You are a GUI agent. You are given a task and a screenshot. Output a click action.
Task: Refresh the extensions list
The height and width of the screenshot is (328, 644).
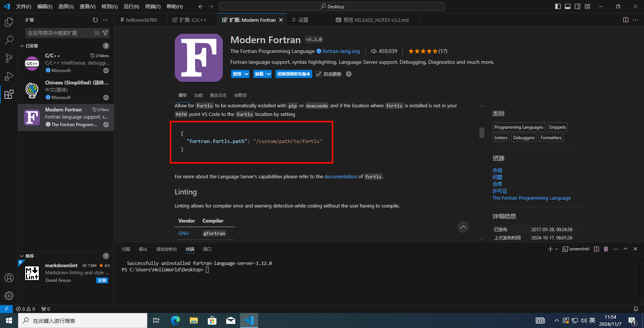(95, 20)
